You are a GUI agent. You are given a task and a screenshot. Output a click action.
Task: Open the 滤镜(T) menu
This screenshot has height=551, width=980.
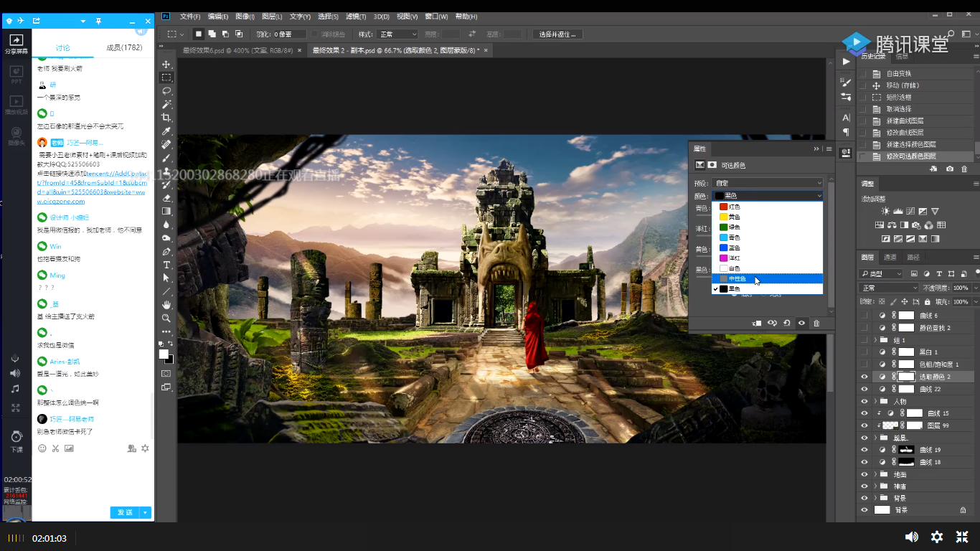(x=356, y=17)
